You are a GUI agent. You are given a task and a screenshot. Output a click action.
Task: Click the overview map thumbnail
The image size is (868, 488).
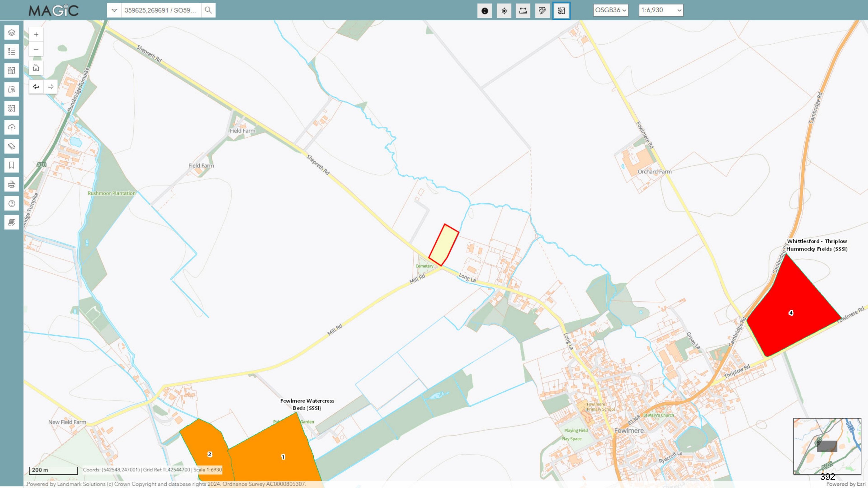[x=827, y=446]
